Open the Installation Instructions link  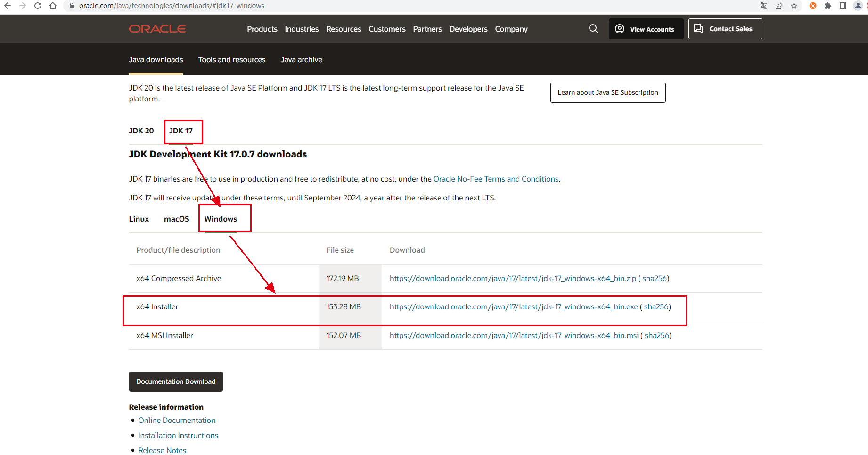pos(178,435)
